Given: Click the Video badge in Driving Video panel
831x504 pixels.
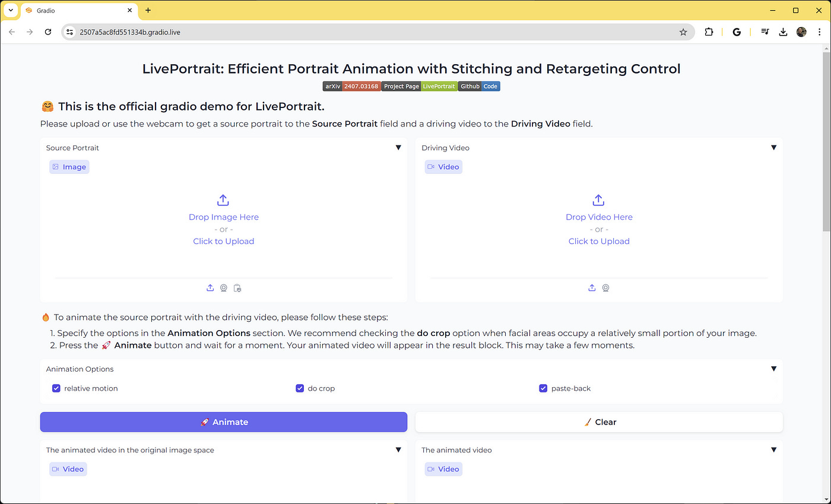Looking at the screenshot, I should pyautogui.click(x=443, y=167).
